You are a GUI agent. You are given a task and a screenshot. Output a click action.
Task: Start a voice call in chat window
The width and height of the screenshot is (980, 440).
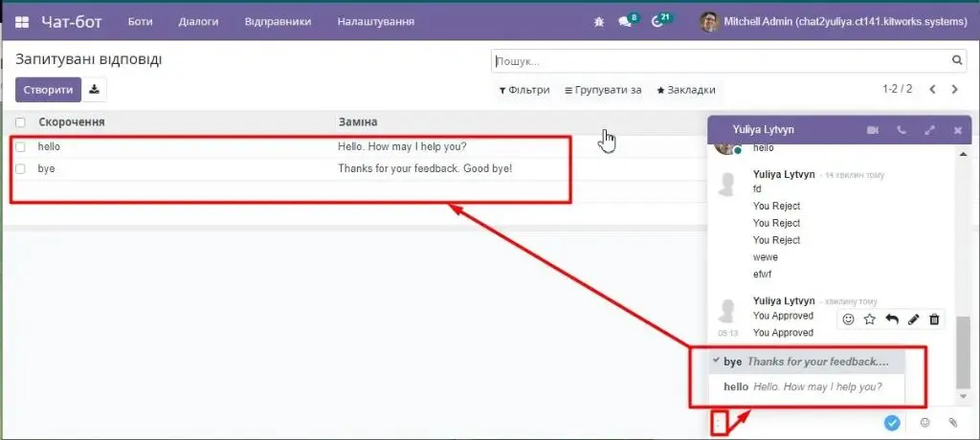point(901,129)
